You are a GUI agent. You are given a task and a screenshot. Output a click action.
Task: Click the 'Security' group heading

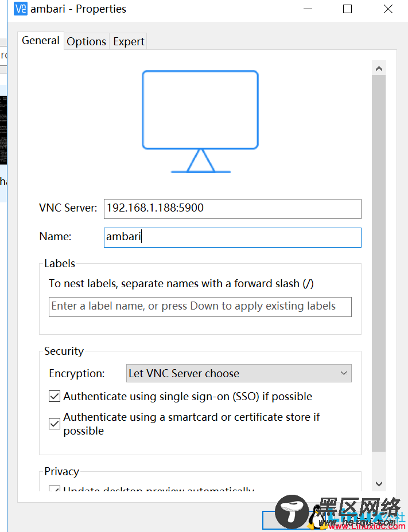click(x=64, y=351)
